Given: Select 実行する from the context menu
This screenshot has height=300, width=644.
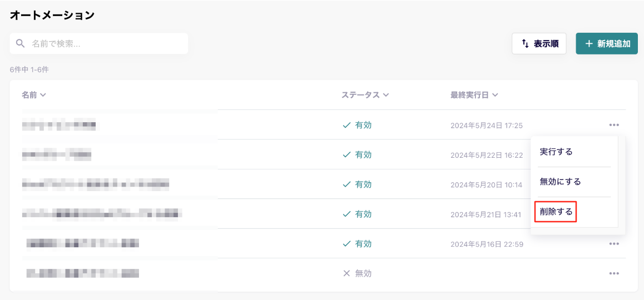Looking at the screenshot, I should tap(556, 152).
